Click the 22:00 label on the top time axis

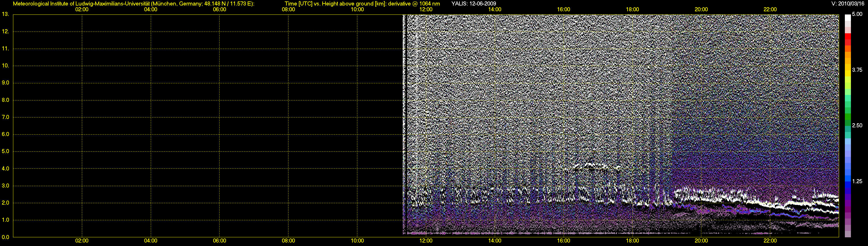pos(770,10)
